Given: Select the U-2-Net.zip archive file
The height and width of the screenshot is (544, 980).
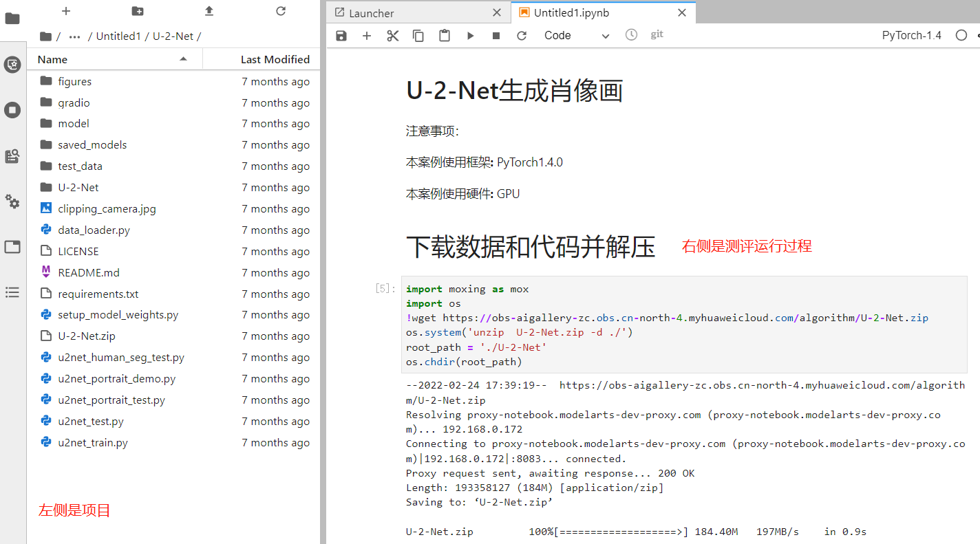Looking at the screenshot, I should click(x=175, y=336).
